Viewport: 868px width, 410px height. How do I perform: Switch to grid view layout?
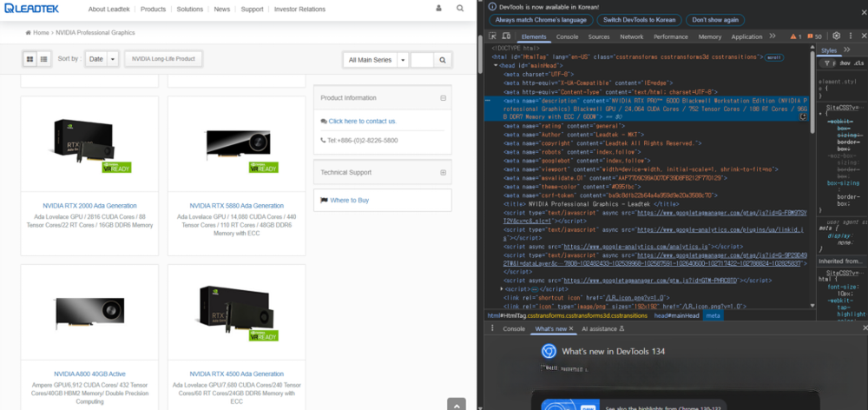point(30,59)
